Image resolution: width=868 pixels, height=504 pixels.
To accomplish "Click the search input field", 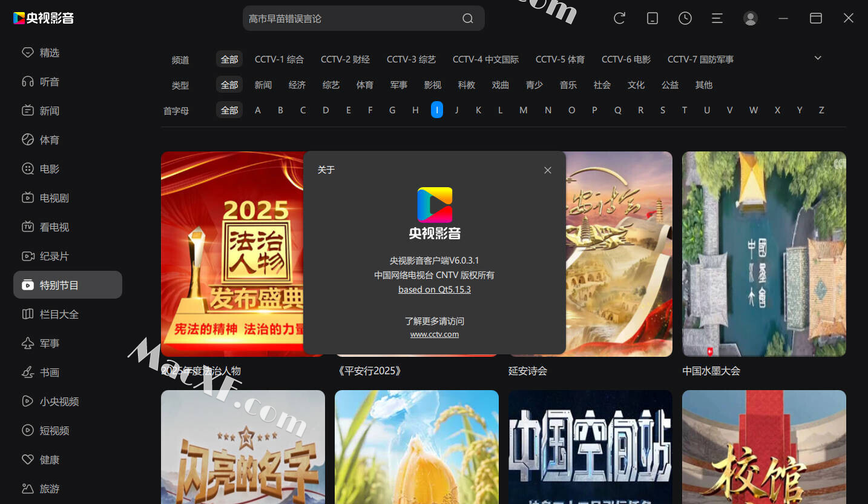I will 351,19.
